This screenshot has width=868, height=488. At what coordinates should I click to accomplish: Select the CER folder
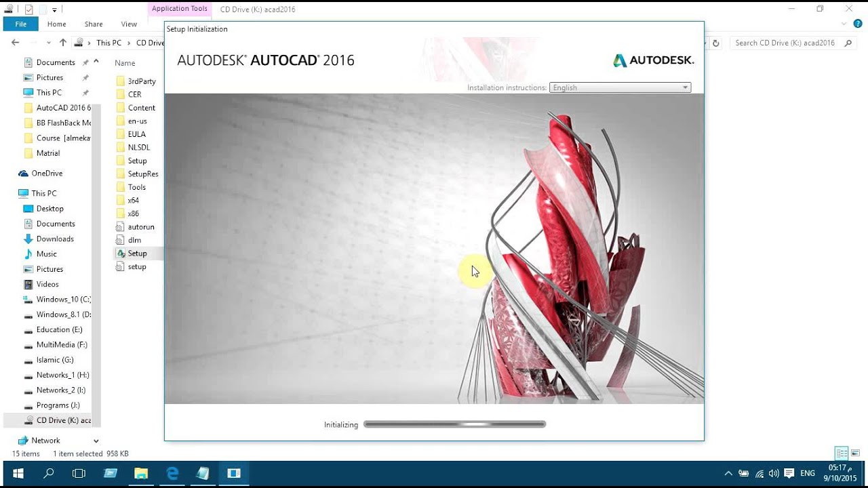(129, 94)
